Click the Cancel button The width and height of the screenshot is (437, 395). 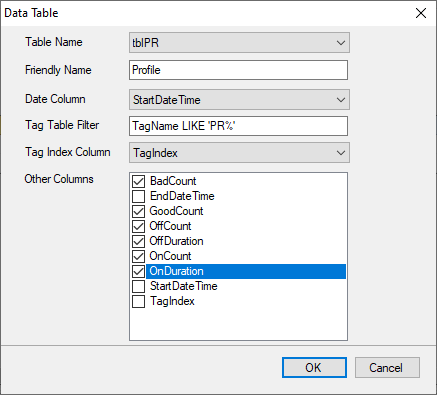(387, 368)
